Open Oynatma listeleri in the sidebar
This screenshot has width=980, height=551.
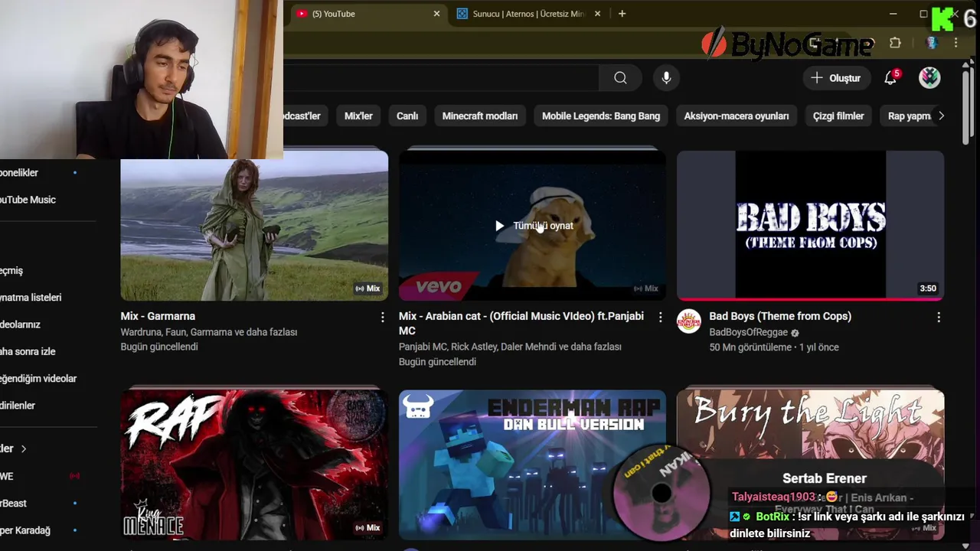31,298
